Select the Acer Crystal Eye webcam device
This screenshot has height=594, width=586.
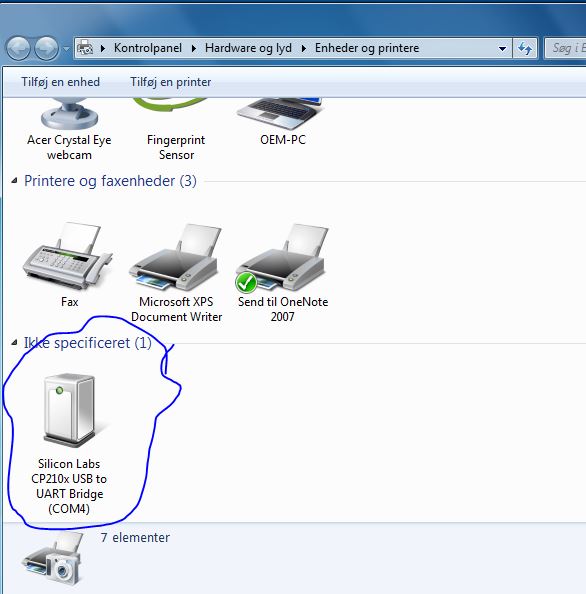(x=69, y=130)
